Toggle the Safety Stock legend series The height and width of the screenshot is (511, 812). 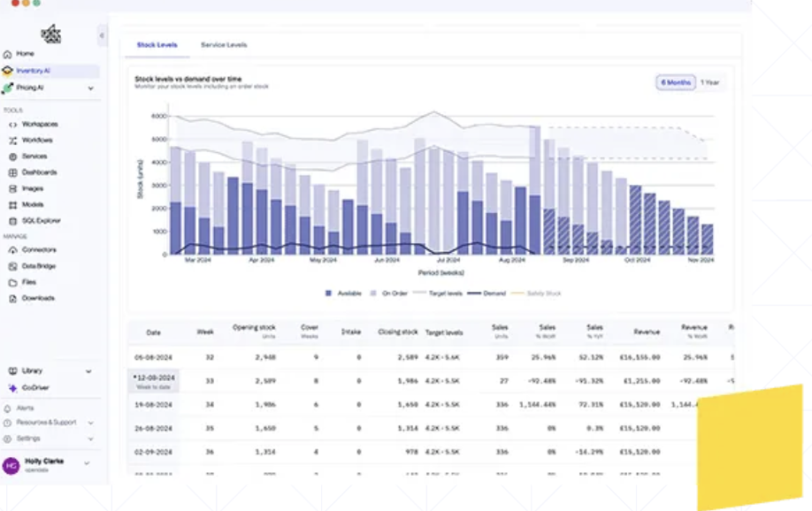pyautogui.click(x=536, y=293)
